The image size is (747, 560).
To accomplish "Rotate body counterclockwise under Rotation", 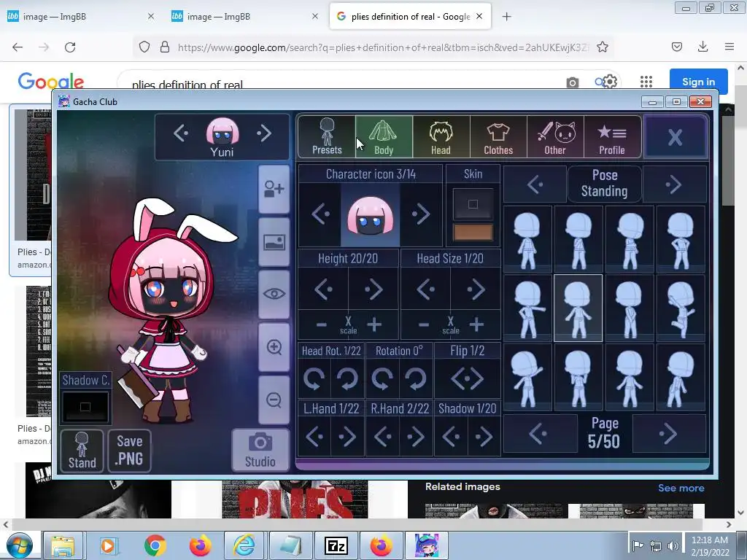I will [x=382, y=379].
